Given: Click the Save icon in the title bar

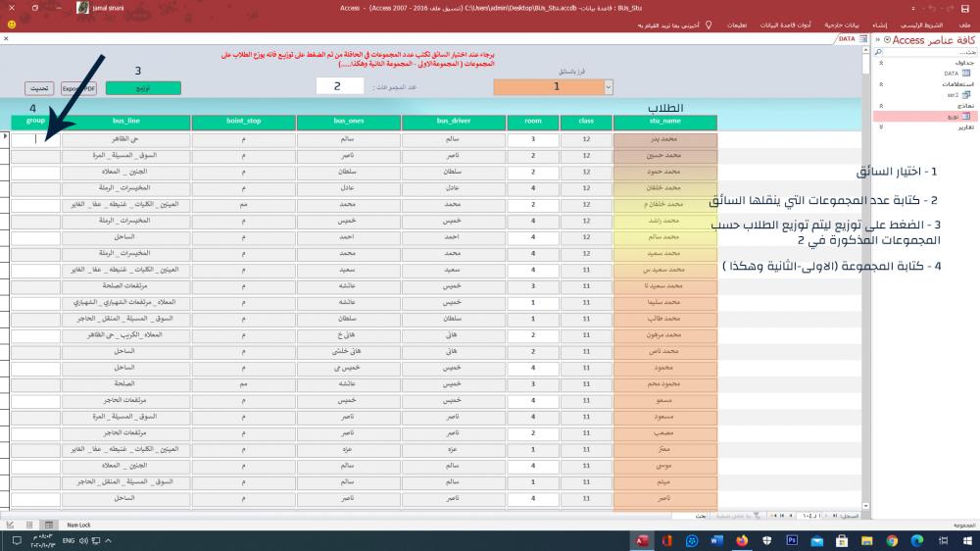Looking at the screenshot, I should (965, 8).
